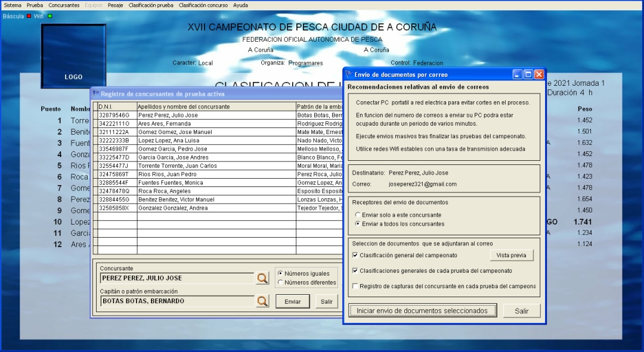Click the green Wifi status indicator
Viewport: 644px width, 352px height.
pos(49,16)
